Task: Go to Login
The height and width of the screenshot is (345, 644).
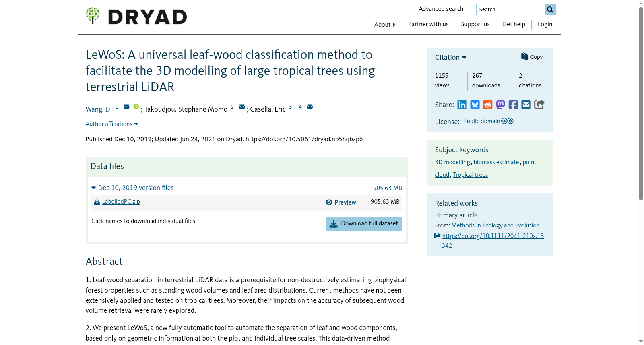Action: click(x=545, y=24)
